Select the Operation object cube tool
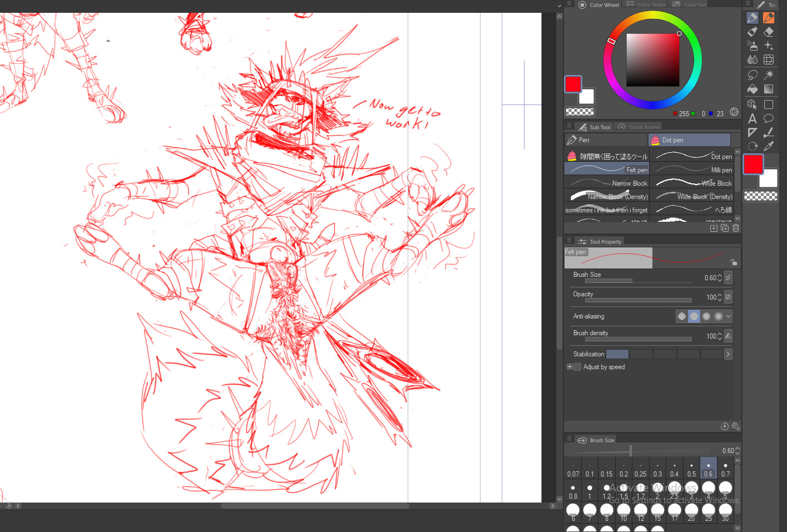Image resolution: width=787 pixels, height=532 pixels. [753, 104]
